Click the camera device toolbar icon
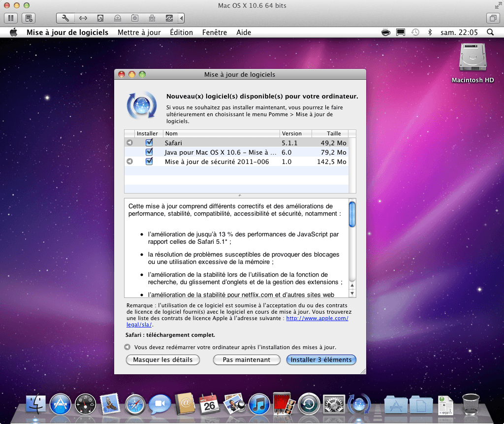The width and height of the screenshot is (504, 424). (x=135, y=18)
